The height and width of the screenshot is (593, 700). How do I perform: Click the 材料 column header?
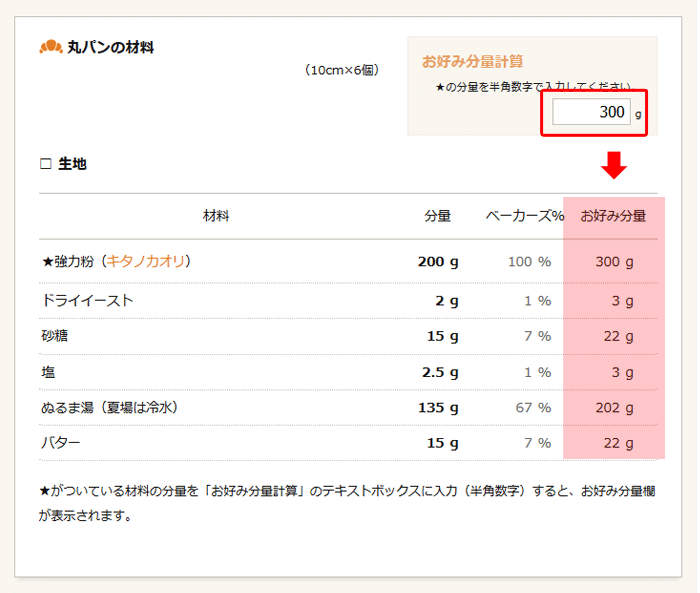coord(216,216)
